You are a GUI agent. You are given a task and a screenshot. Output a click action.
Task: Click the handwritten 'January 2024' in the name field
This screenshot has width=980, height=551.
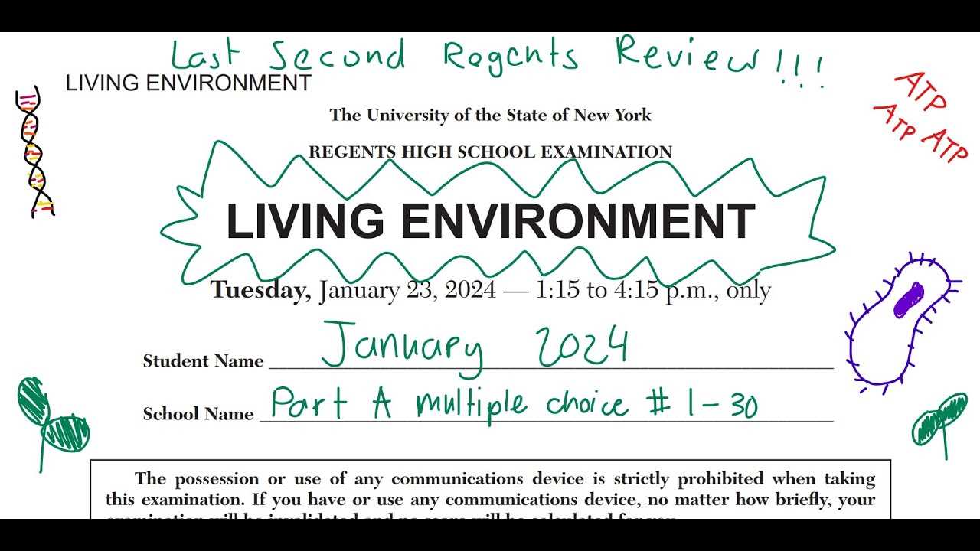[x=475, y=349]
